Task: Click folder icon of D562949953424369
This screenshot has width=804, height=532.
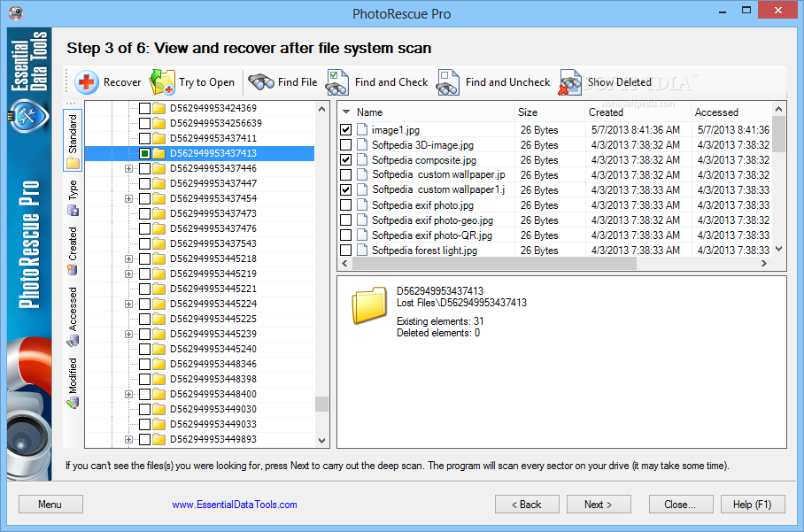Action: point(159,108)
